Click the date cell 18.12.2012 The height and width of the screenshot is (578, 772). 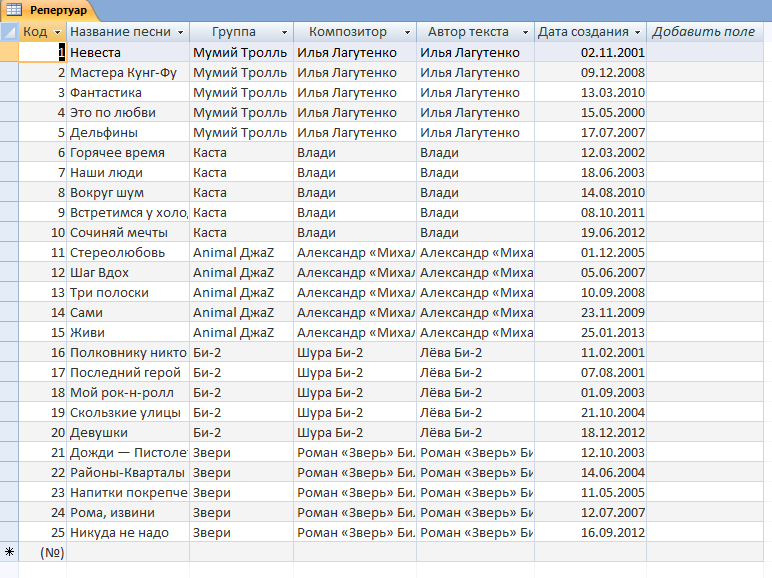[590, 433]
